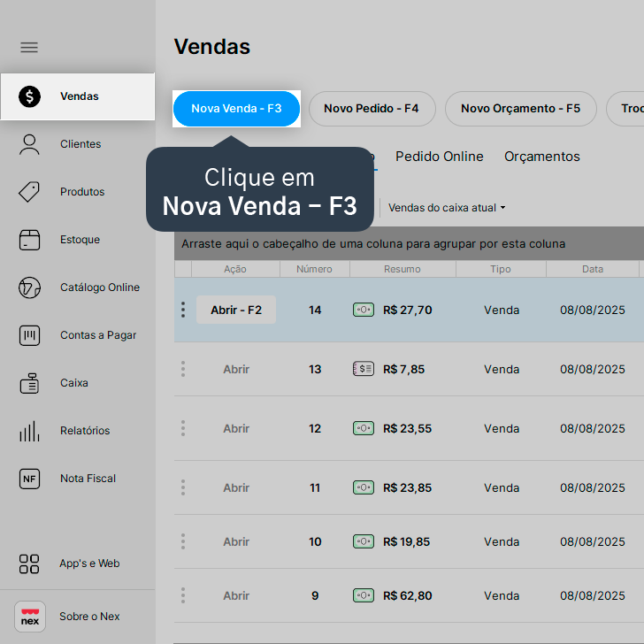
Task: Click the cash icon on sale 10
Action: point(364,541)
